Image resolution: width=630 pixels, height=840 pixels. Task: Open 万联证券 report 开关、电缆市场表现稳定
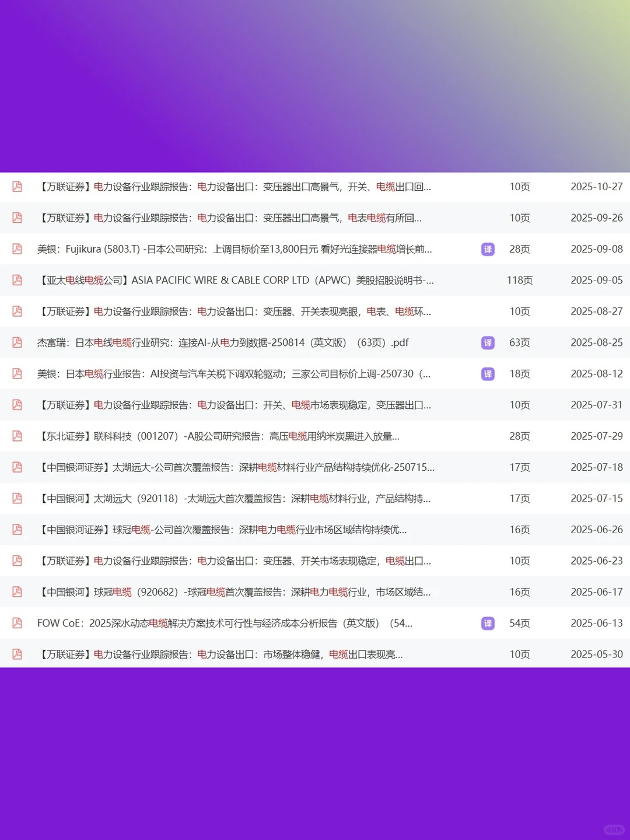(235, 405)
